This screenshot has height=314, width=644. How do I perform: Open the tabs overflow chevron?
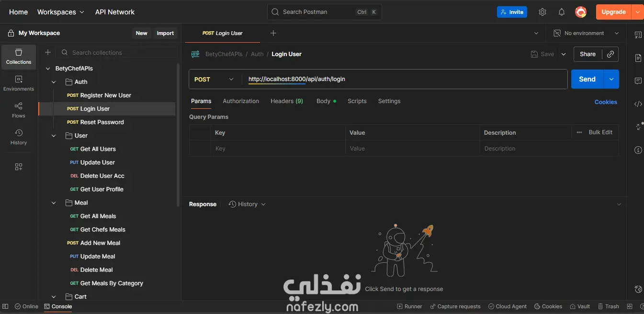coord(536,33)
